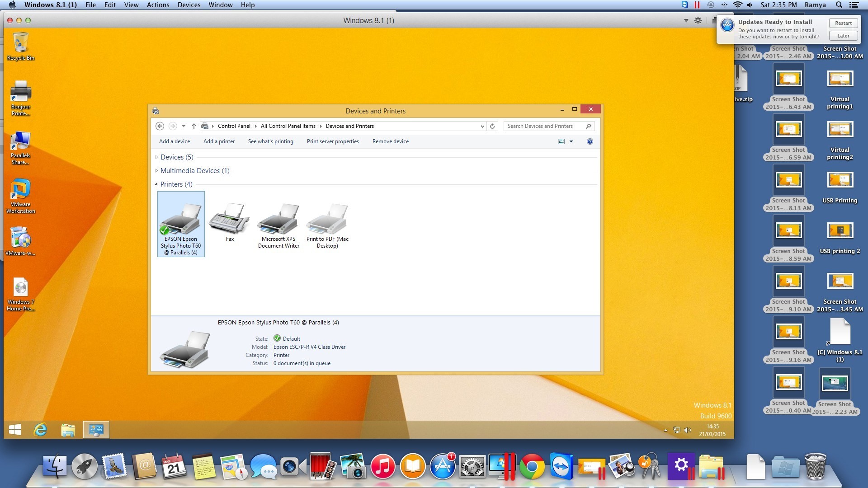Open the USB Printing file on Mac desktop
This screenshot has height=488, width=868.
[x=840, y=188]
